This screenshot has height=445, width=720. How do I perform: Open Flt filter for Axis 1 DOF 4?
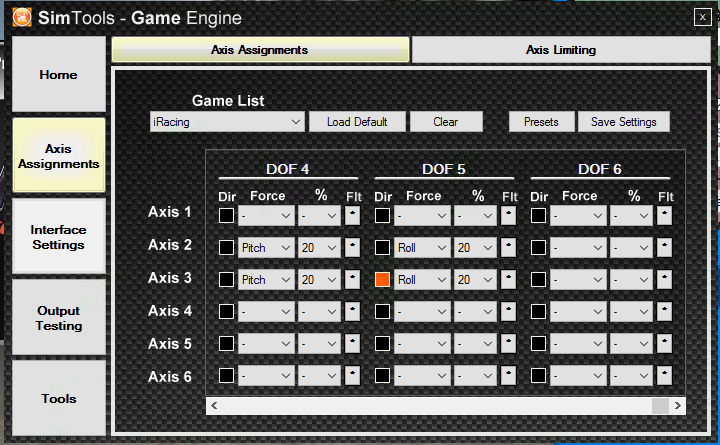352,215
